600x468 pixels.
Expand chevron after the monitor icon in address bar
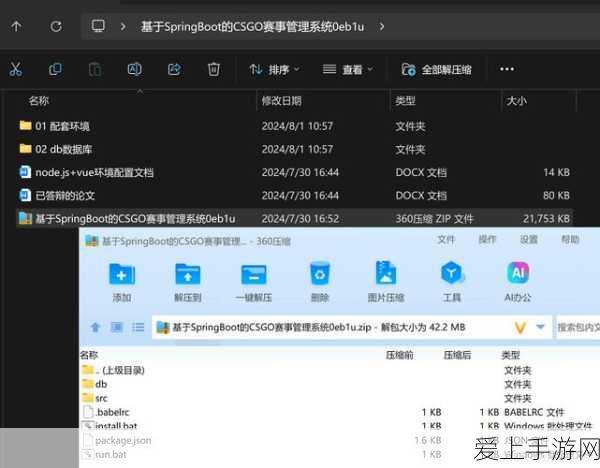click(123, 26)
